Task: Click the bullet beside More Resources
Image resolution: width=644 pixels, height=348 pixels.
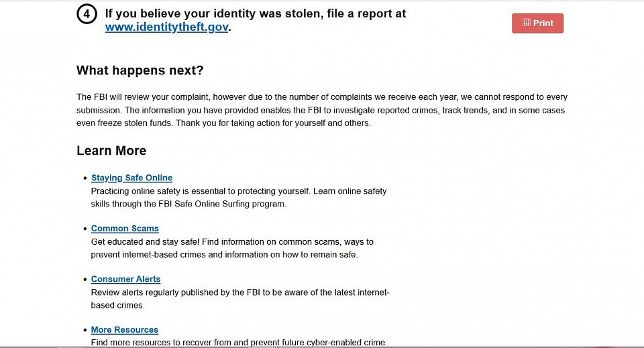Action: click(85, 330)
